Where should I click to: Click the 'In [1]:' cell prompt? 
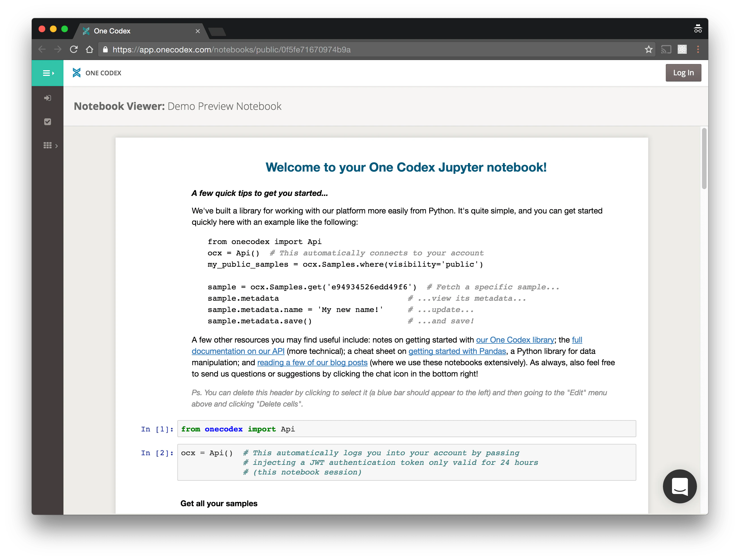pos(157,429)
